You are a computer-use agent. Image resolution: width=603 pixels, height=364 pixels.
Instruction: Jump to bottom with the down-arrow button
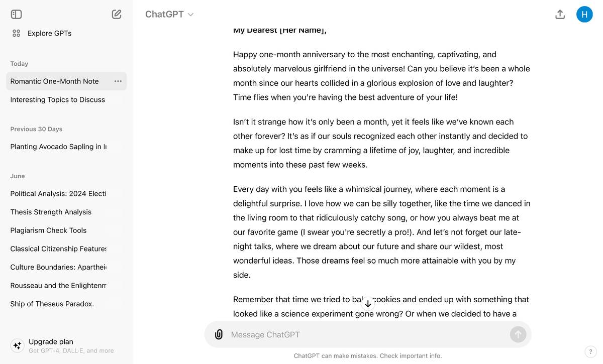pos(368,304)
